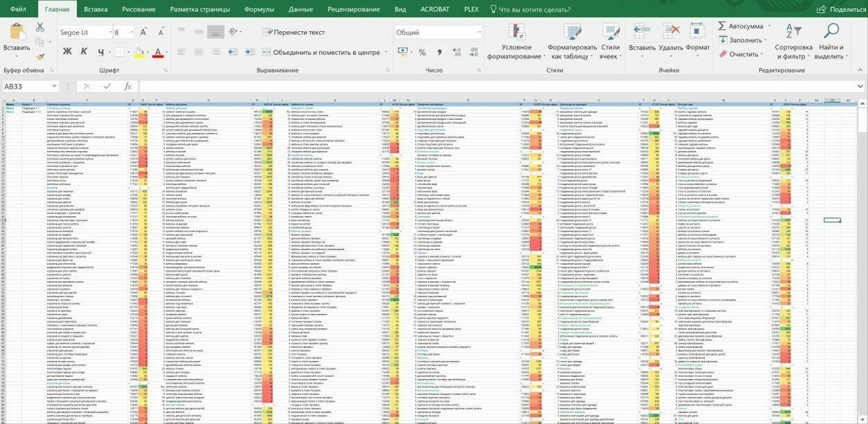This screenshot has height=424, width=868.
Task: Click the Автосумма sigma icon
Action: coord(722,26)
